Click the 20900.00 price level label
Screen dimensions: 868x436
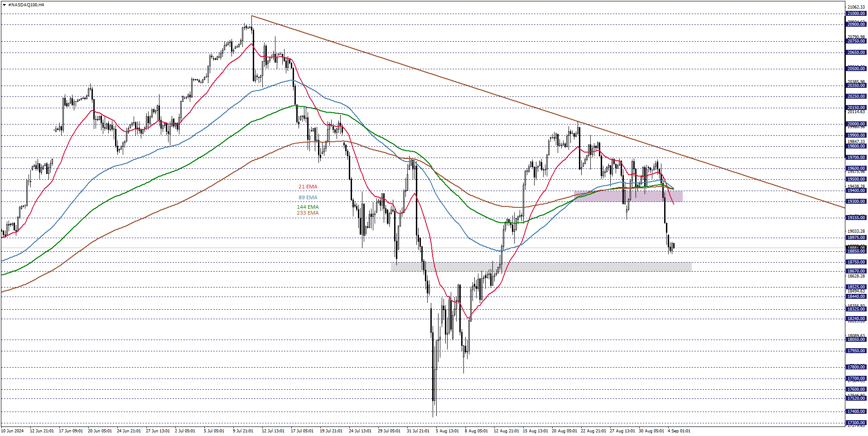click(x=856, y=24)
